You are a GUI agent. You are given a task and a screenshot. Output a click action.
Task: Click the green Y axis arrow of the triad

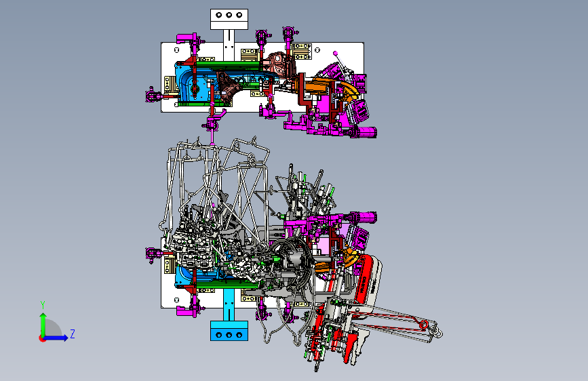tap(43, 324)
